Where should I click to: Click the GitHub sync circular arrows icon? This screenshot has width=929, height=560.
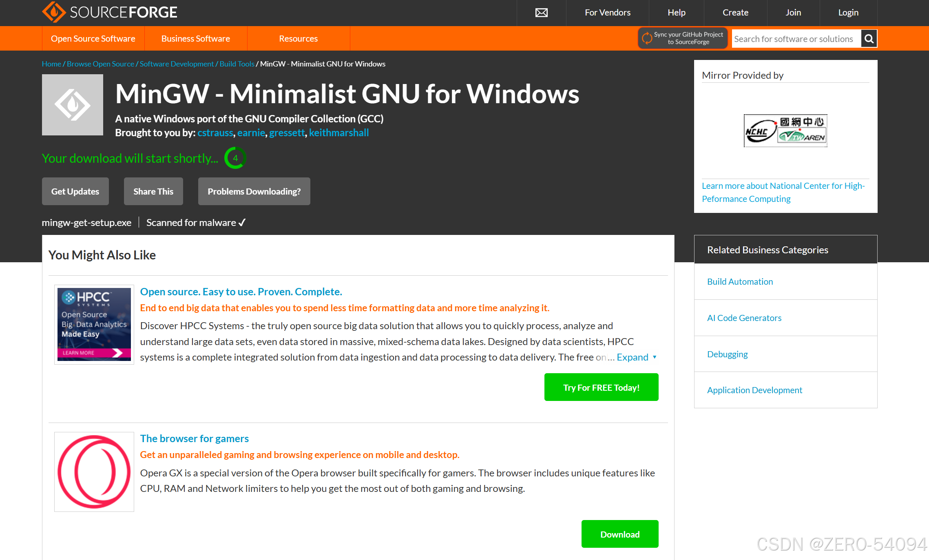click(x=647, y=38)
